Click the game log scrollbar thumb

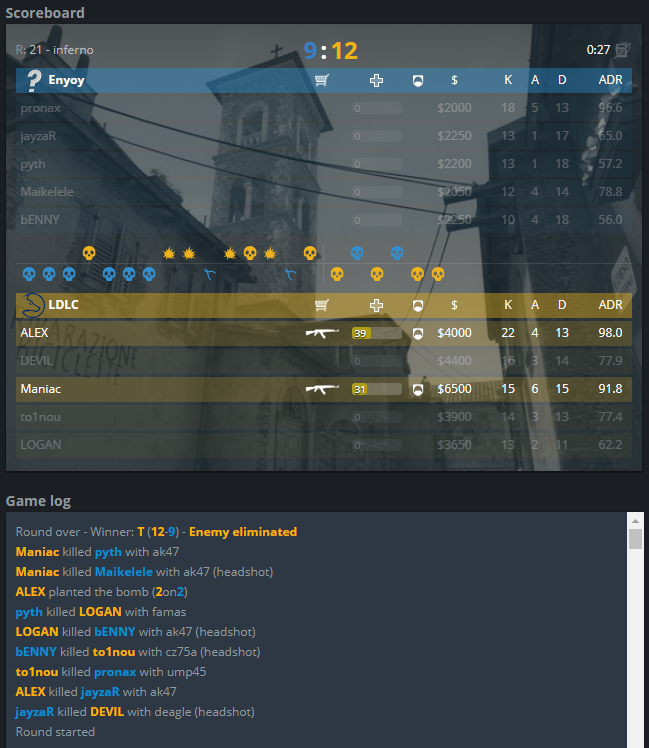coord(635,539)
